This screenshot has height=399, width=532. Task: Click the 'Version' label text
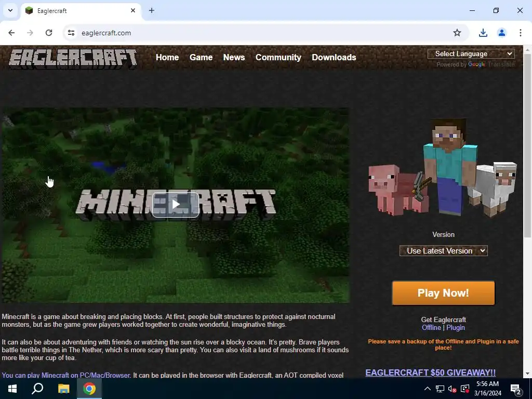pos(443,234)
